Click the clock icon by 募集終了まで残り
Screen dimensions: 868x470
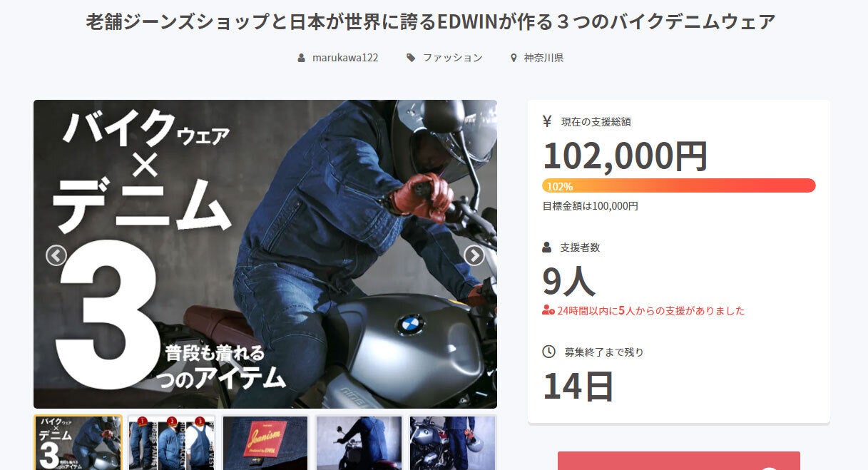click(x=548, y=352)
